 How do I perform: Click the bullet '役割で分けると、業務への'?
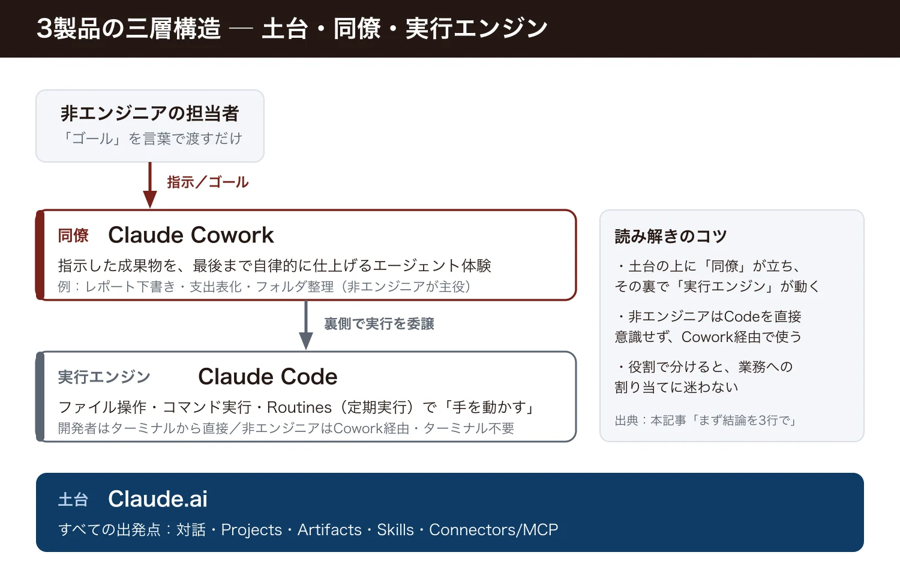(704, 367)
